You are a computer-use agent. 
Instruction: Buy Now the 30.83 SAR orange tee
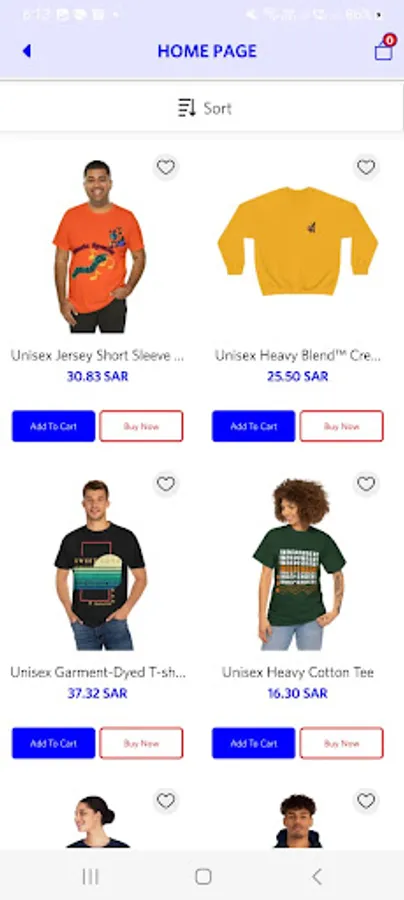coord(141,426)
